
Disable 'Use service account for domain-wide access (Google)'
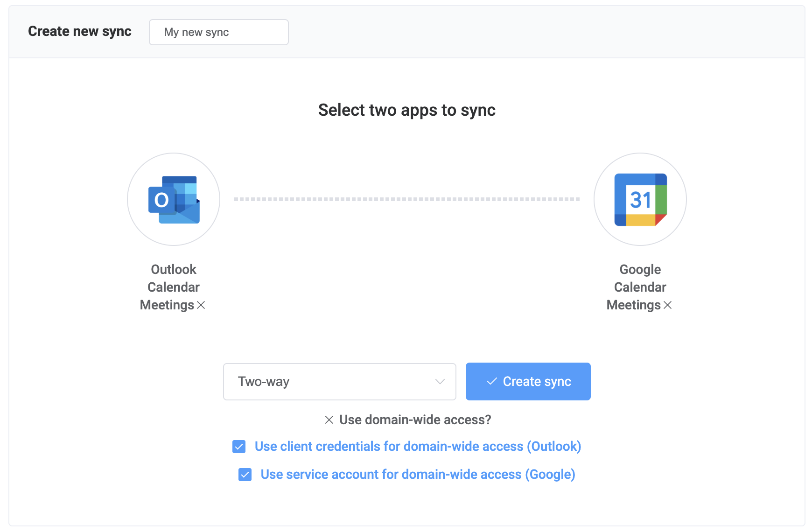pos(245,475)
